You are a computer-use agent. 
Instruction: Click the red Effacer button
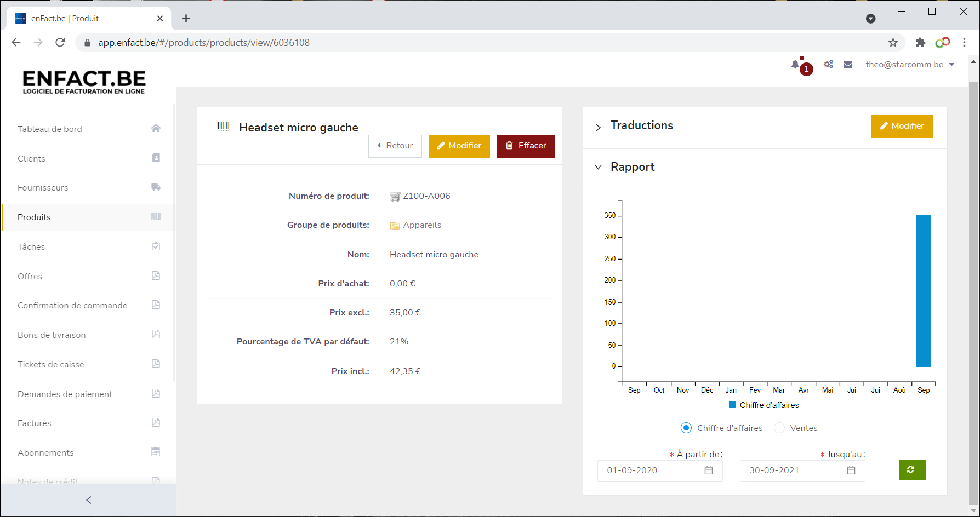pos(526,146)
